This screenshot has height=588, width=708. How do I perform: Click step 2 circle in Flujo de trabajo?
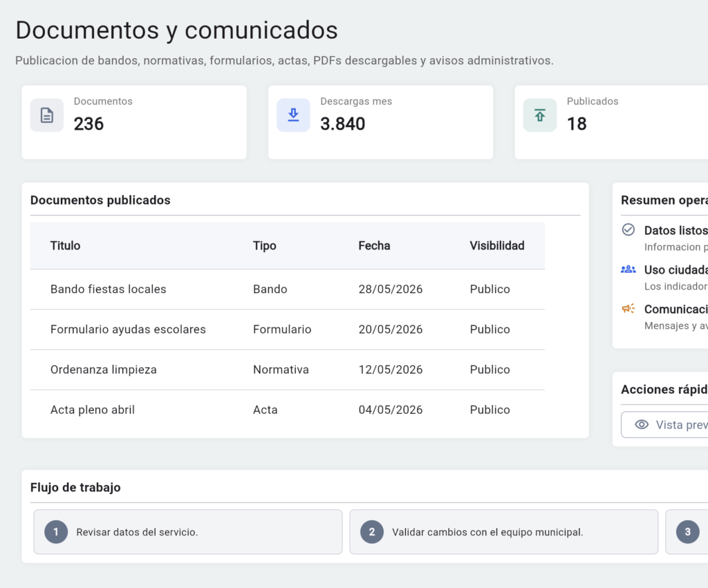click(x=371, y=532)
